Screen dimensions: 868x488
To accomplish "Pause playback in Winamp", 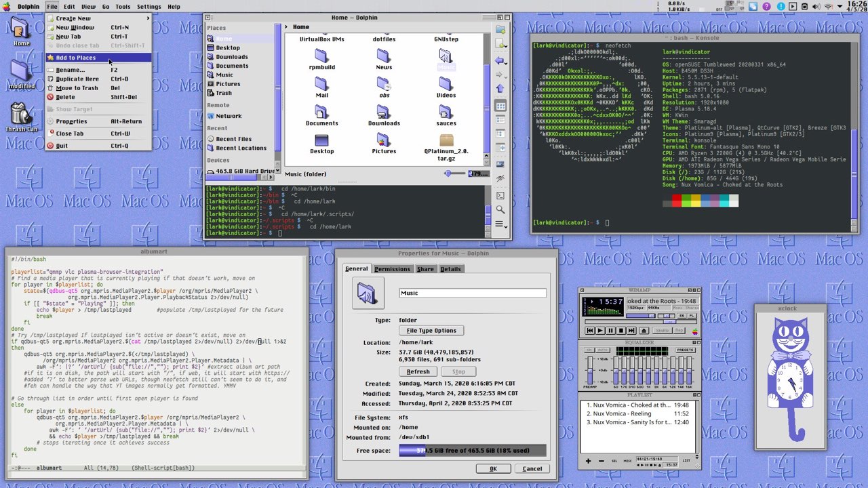I will [610, 330].
